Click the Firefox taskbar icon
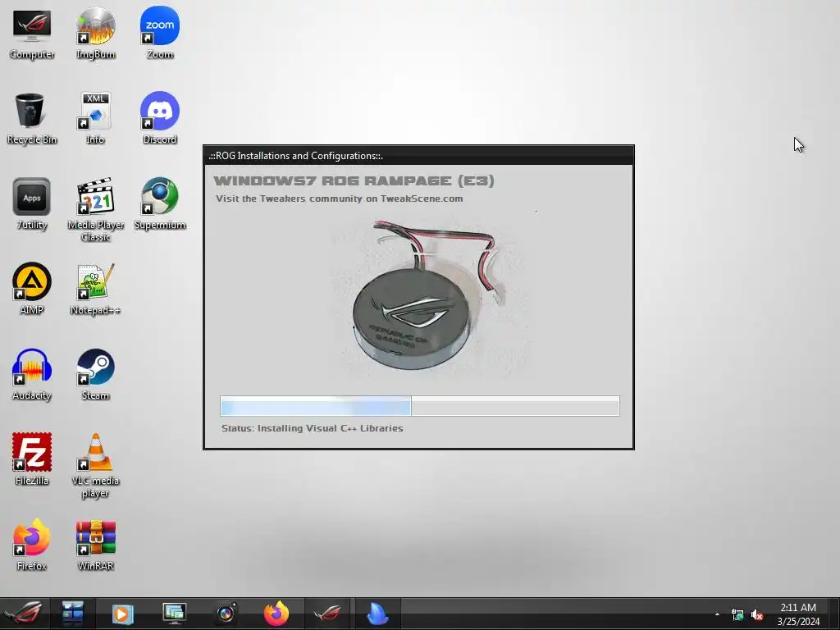Screen dimensions: 840x630 pyautogui.click(x=276, y=614)
